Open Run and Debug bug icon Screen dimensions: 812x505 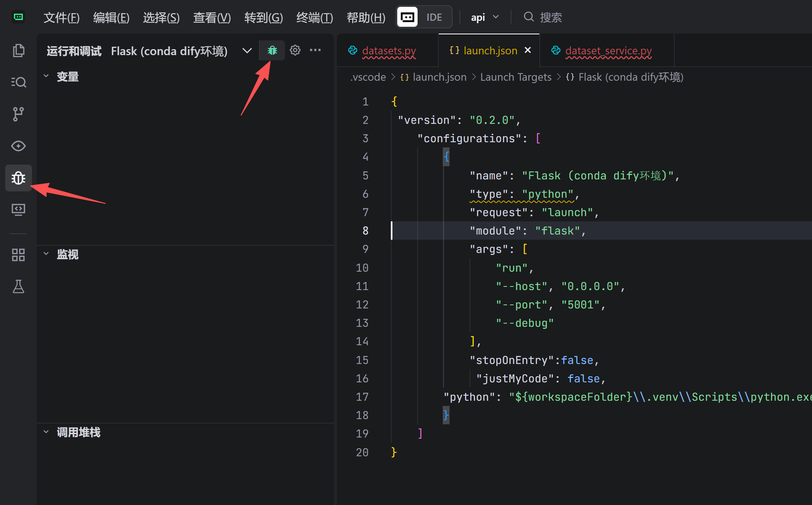coord(18,178)
